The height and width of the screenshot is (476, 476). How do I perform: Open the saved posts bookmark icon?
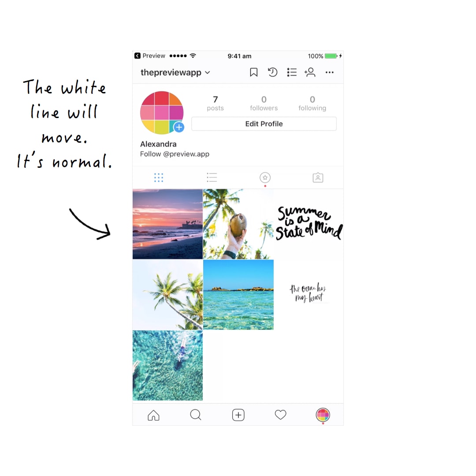pyautogui.click(x=253, y=72)
